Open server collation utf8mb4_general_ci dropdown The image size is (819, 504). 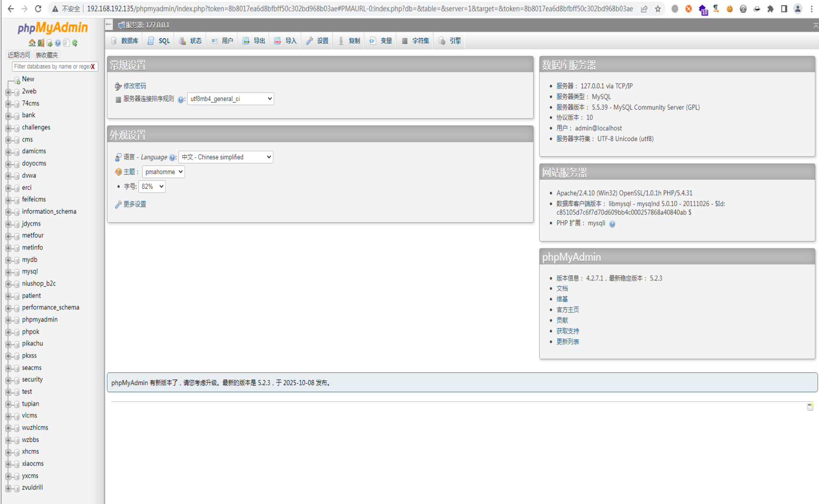coord(231,99)
